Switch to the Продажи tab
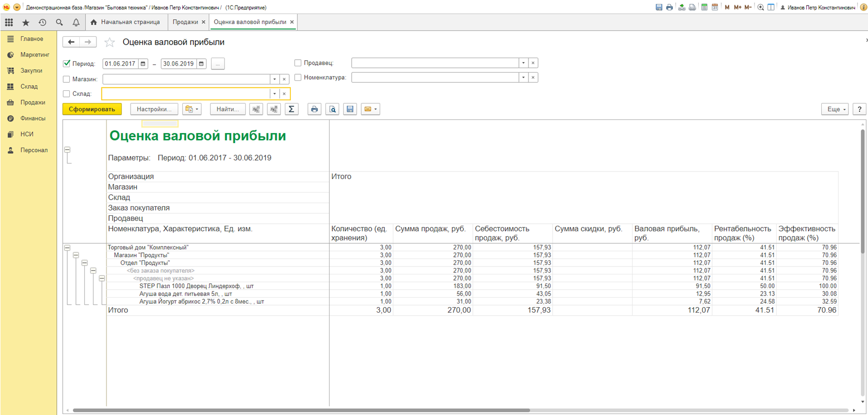Image resolution: width=868 pixels, height=415 pixels. [x=185, y=22]
